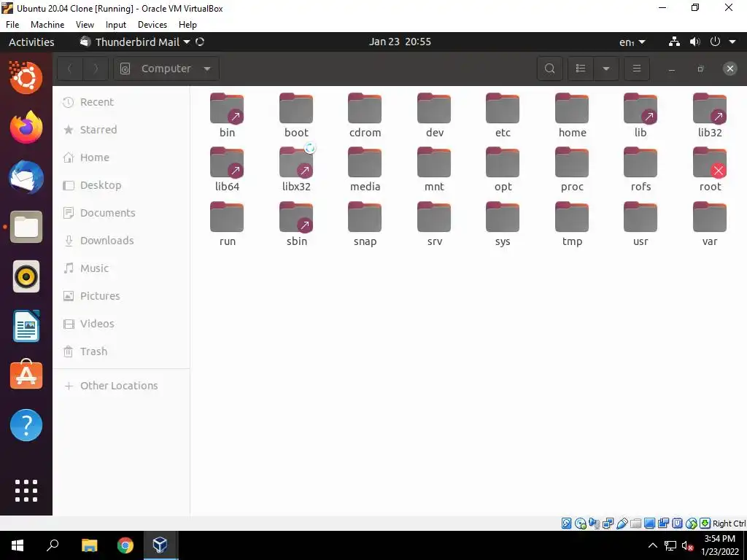The image size is (747, 560).
Task: Go forward in Files navigation
Action: [x=96, y=69]
